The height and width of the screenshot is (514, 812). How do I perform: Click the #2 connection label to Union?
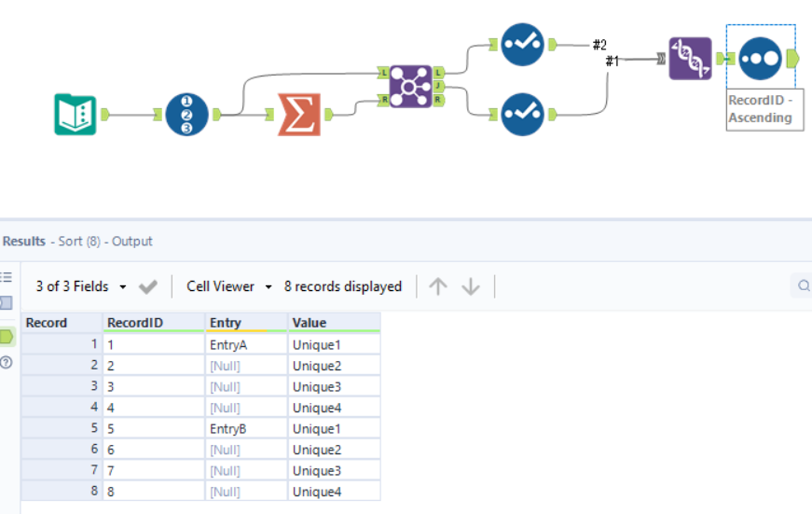[x=599, y=45]
